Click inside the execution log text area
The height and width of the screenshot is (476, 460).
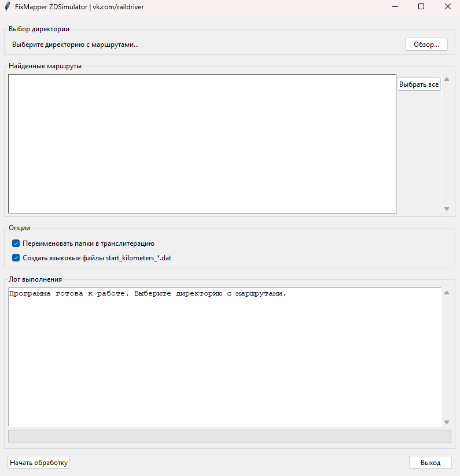tap(225, 357)
